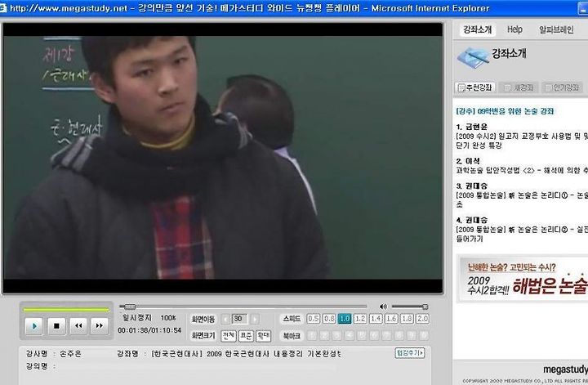
Task: Switch screen size to 표준 (standard)
Action: [246, 336]
